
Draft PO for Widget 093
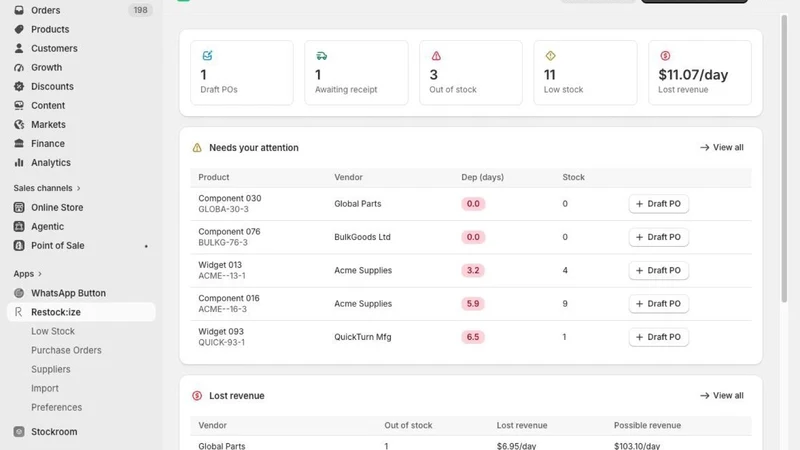coord(659,337)
